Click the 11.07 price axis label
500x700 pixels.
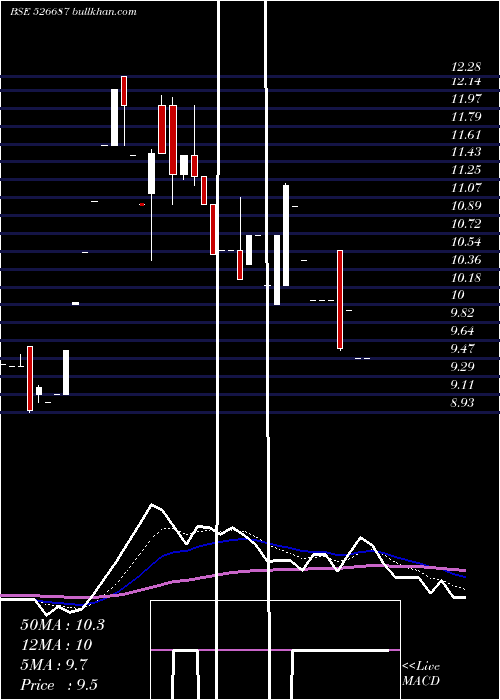[466, 188]
